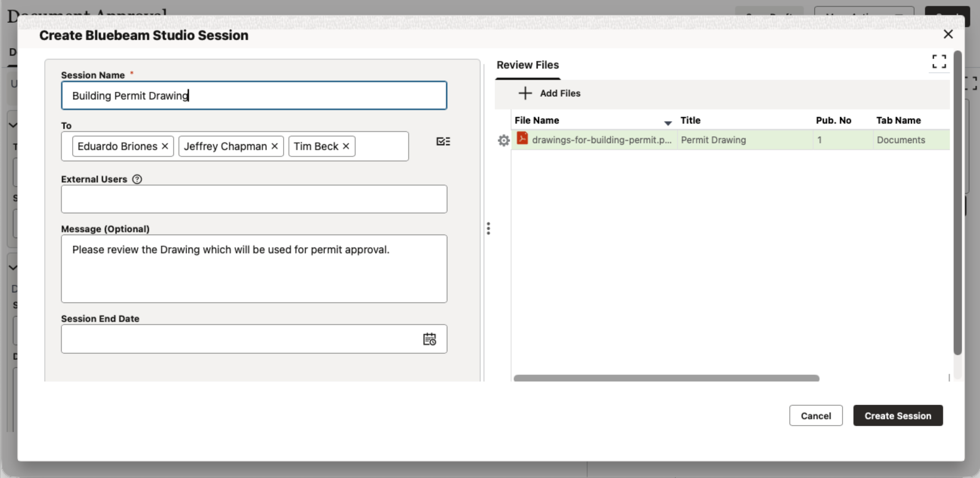Image resolution: width=980 pixels, height=478 pixels.
Task: Click the three-dot panel divider handle
Action: [488, 228]
